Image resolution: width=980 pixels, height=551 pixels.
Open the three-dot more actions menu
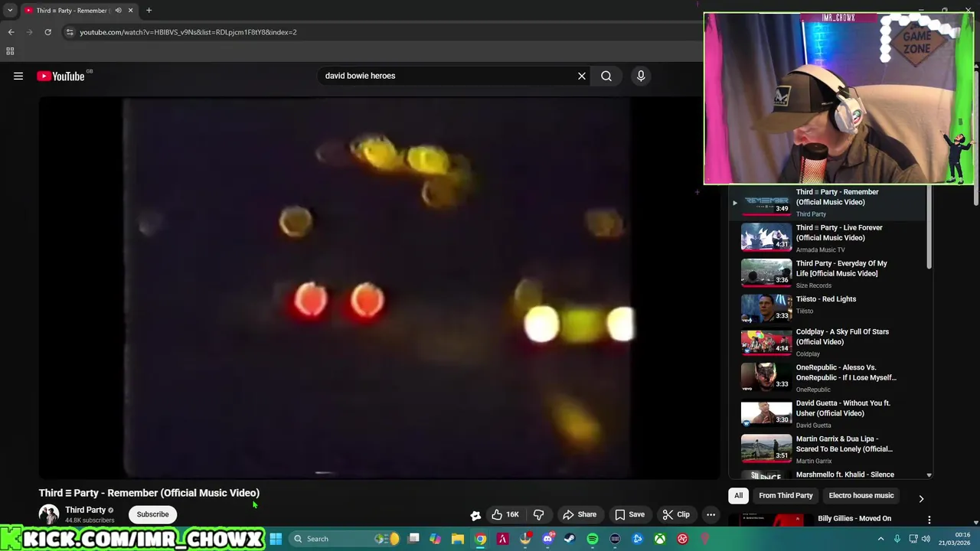710,514
